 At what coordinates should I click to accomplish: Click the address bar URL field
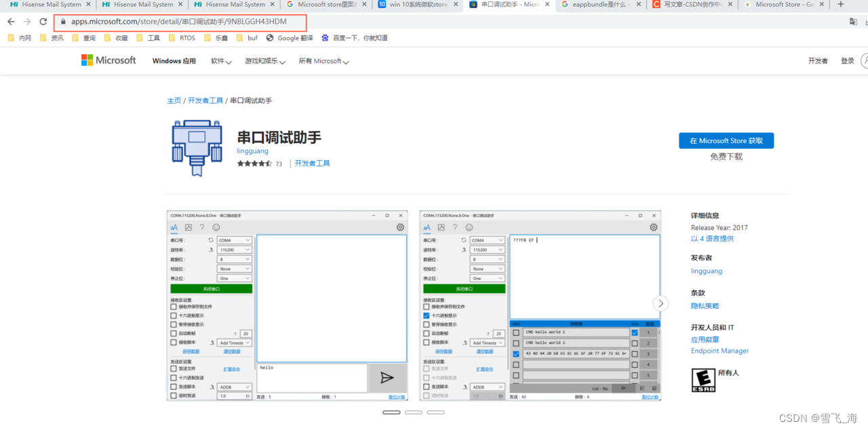(180, 22)
